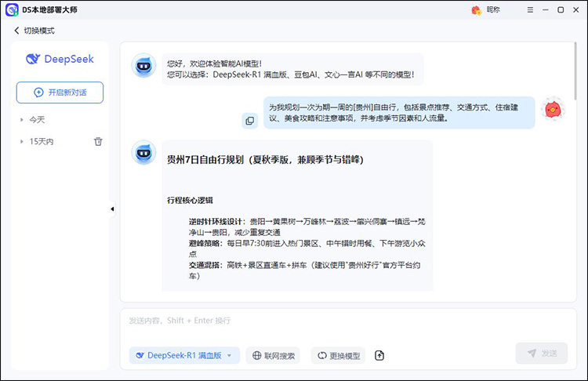Screen dimensions: 588x381
Task: Click the DS本地部署大师 app logo icon
Action: [12, 9]
